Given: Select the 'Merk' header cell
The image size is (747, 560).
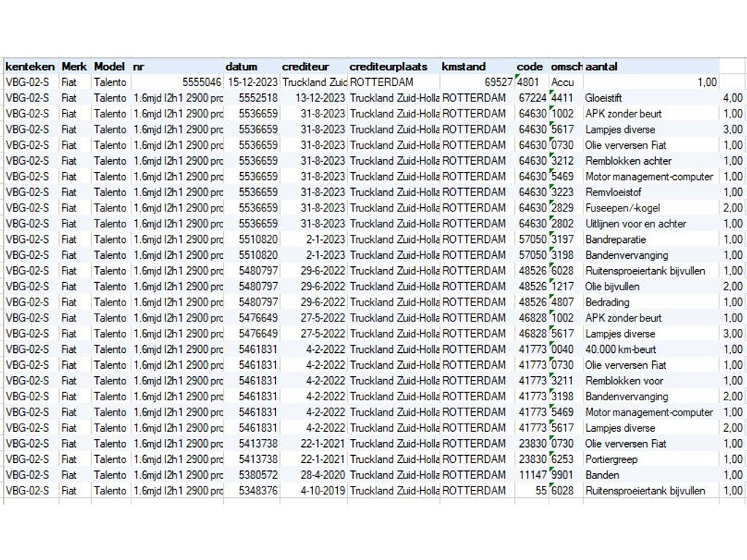Looking at the screenshot, I should 75,66.
